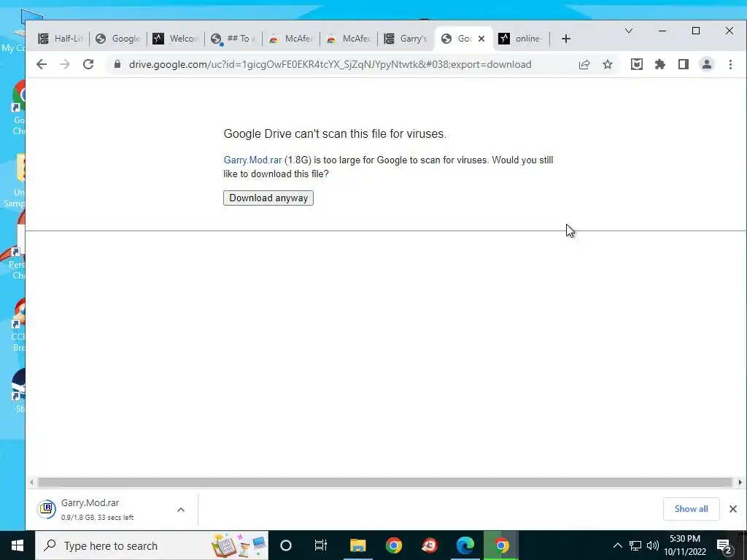The width and height of the screenshot is (747, 560).
Task: Open the first Chrome taskbar icon
Action: click(x=393, y=545)
